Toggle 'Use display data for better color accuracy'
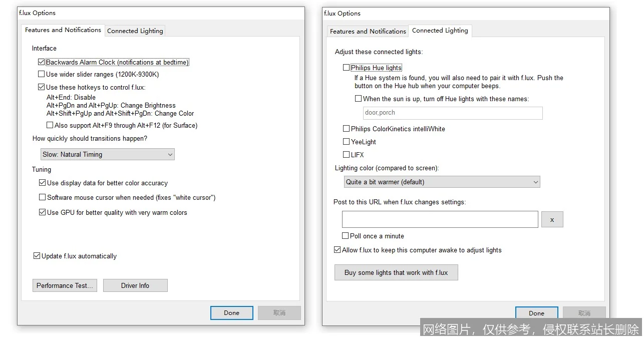The width and height of the screenshot is (644, 338). (x=43, y=183)
